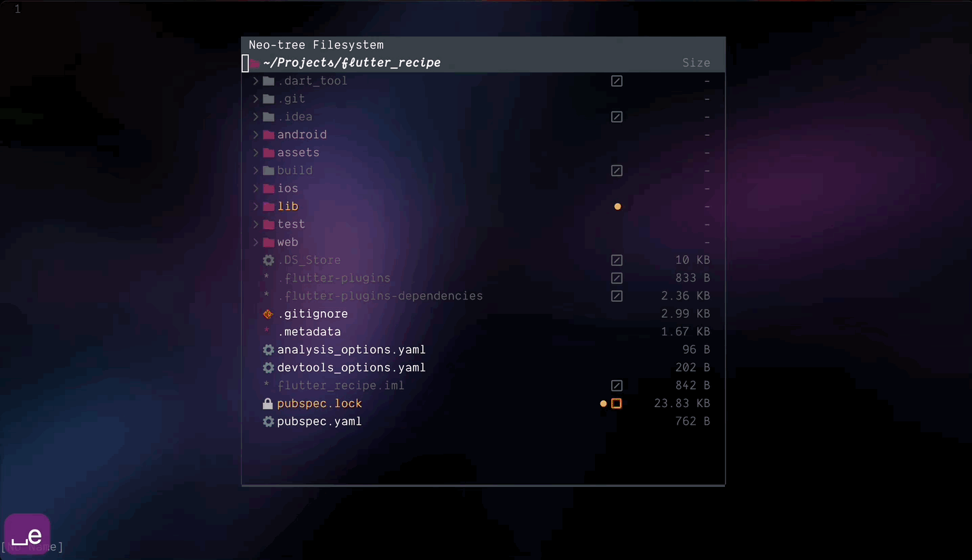Screen dimensions: 972x560
Task: Expand the lib folder
Action: coord(255,206)
